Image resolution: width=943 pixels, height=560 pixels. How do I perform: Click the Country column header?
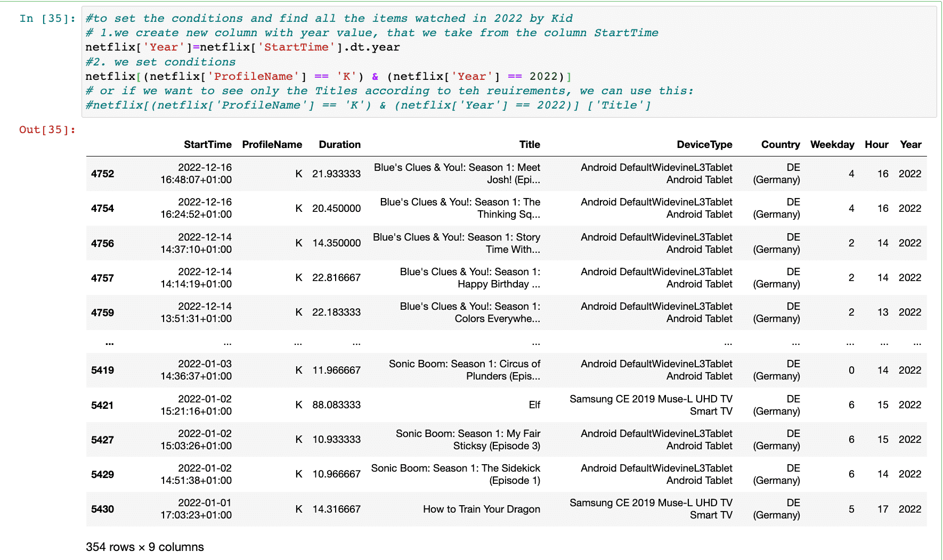[x=780, y=145]
